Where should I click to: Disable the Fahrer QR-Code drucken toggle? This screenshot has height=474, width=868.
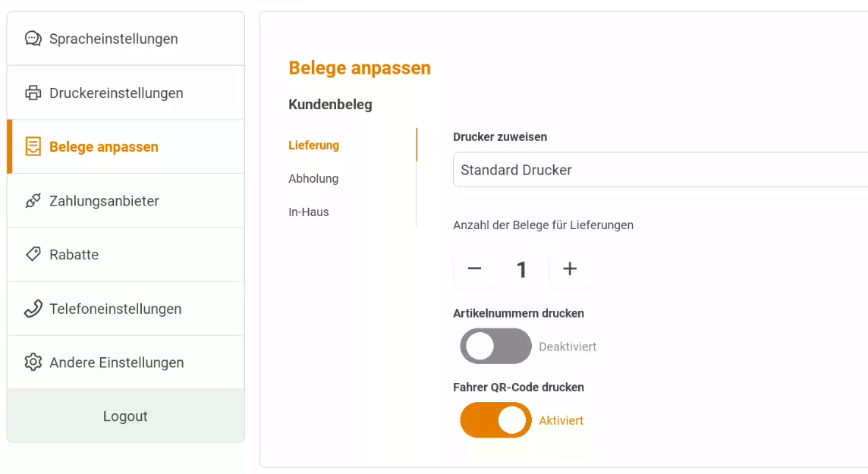tap(495, 420)
